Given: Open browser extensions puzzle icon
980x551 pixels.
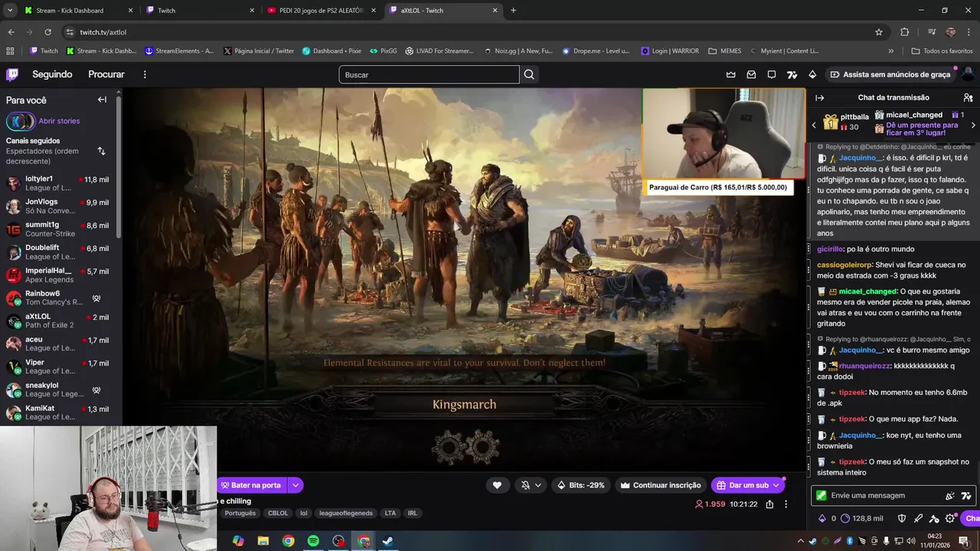Looking at the screenshot, I should pyautogui.click(x=904, y=32).
